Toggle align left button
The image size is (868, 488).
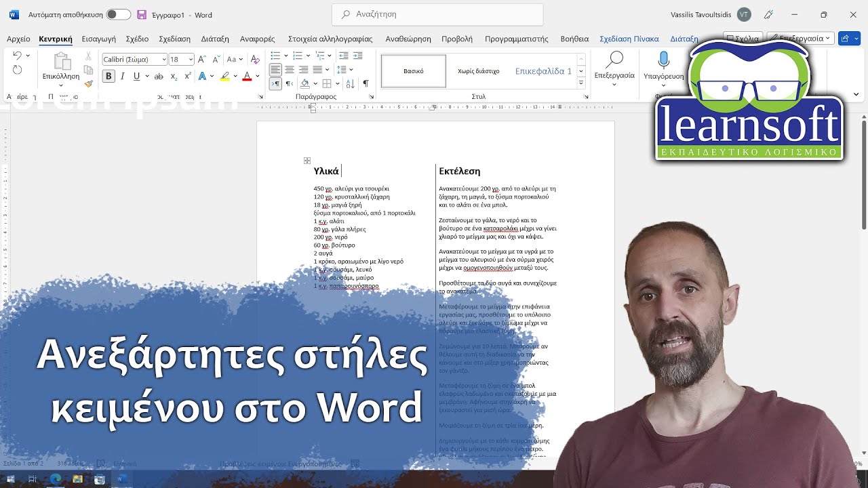point(275,70)
